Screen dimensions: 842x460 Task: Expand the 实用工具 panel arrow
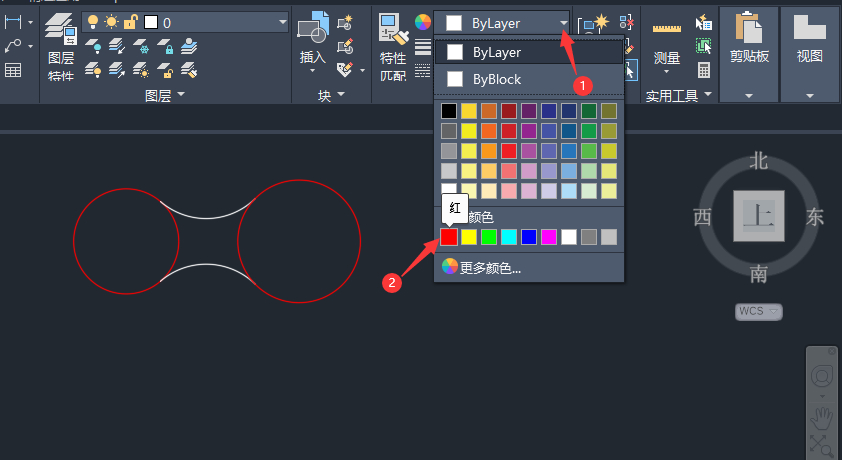[708, 94]
